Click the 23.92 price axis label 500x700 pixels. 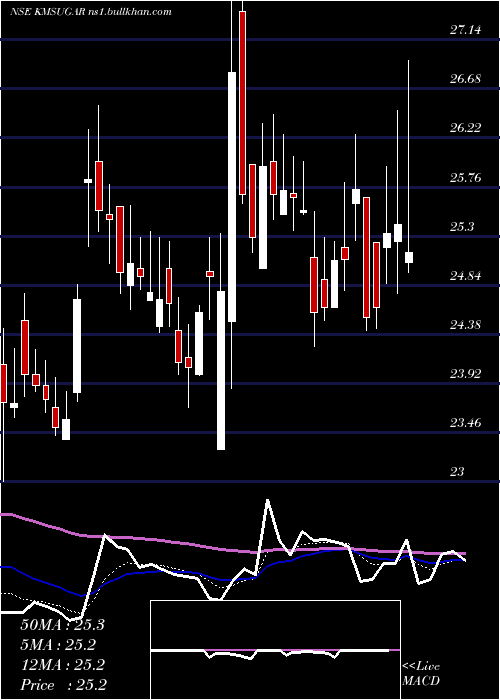coord(465,374)
